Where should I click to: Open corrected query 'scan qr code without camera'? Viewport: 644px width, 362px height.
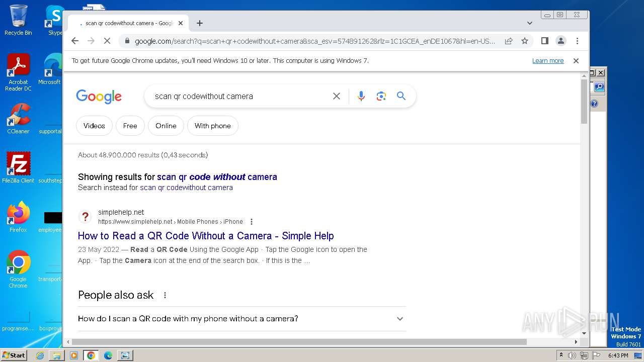click(x=217, y=177)
